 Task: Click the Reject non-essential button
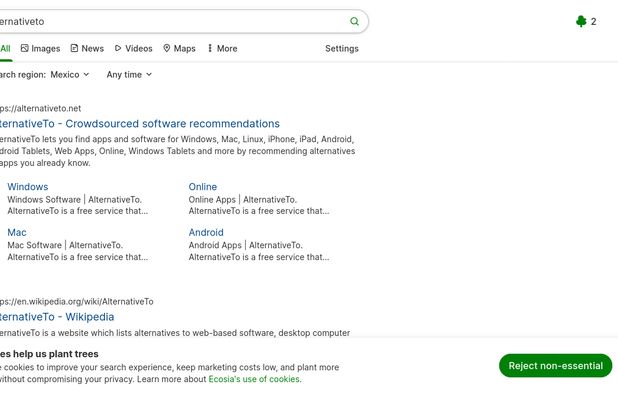tap(555, 366)
